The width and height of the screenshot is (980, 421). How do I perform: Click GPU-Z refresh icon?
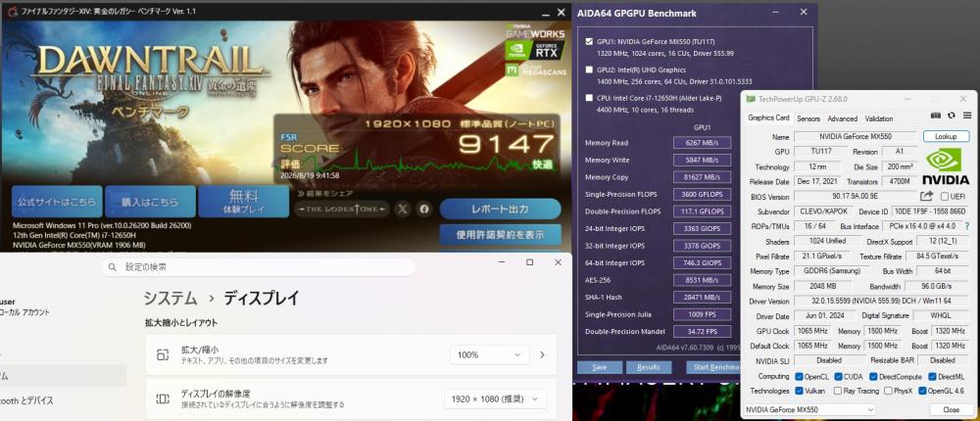[952, 116]
